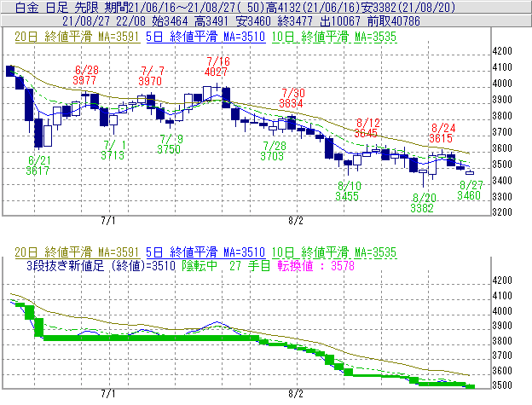Click the 6/21 low label 3617

pyautogui.click(x=38, y=171)
